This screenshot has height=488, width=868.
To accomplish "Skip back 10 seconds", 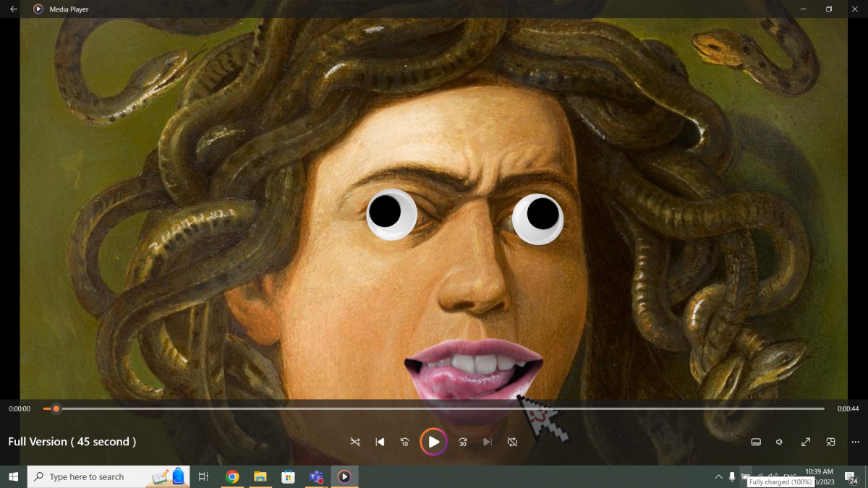I will tap(404, 442).
